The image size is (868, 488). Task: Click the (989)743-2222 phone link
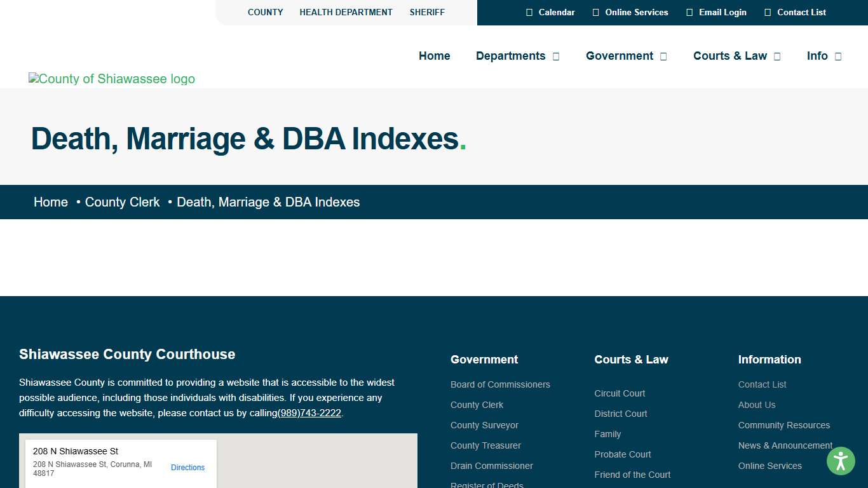pos(309,412)
